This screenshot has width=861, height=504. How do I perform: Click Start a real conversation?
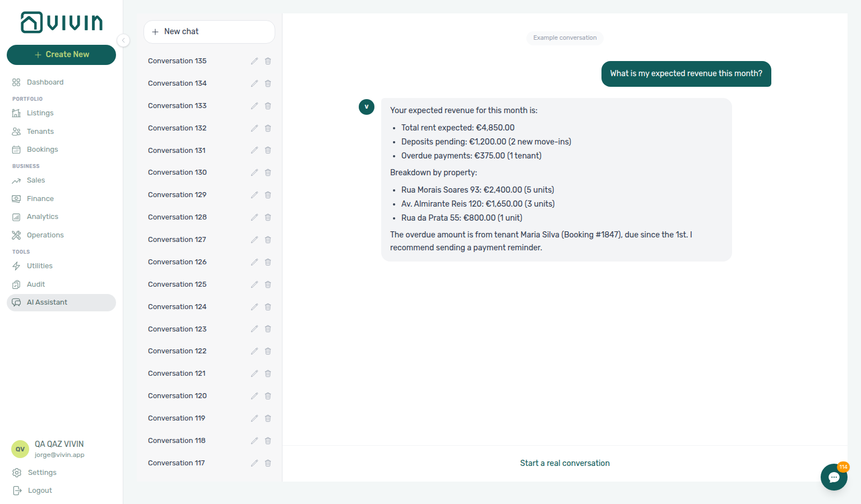coord(565,463)
